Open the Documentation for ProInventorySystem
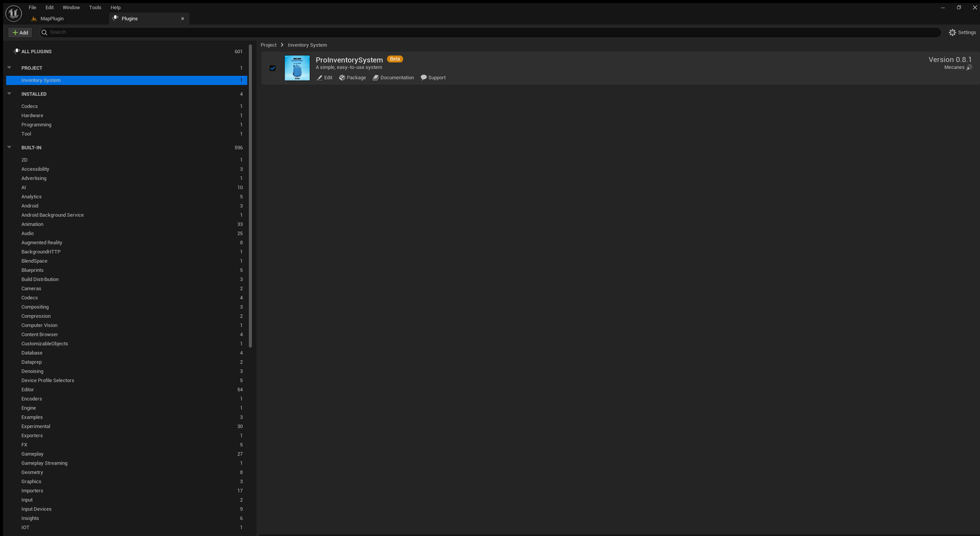This screenshot has width=980, height=536. 376,77
